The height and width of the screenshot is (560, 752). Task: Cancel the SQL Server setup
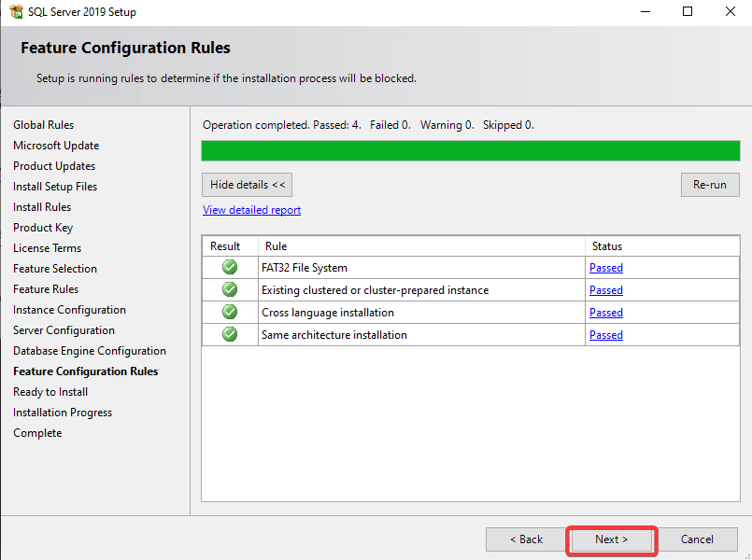point(697,539)
